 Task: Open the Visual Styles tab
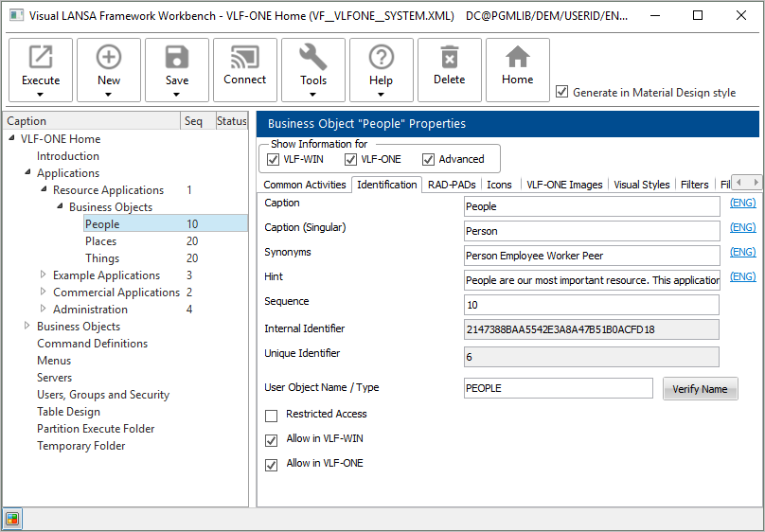click(641, 185)
